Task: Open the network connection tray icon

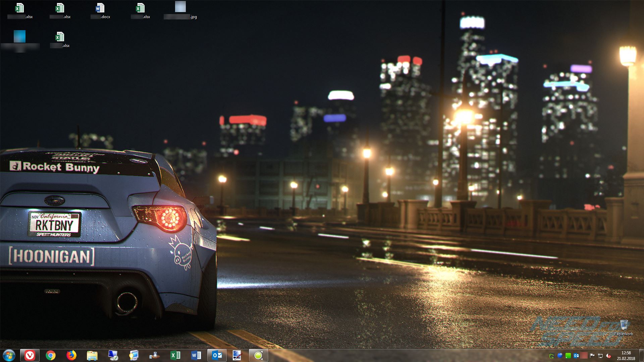Action: click(600, 356)
